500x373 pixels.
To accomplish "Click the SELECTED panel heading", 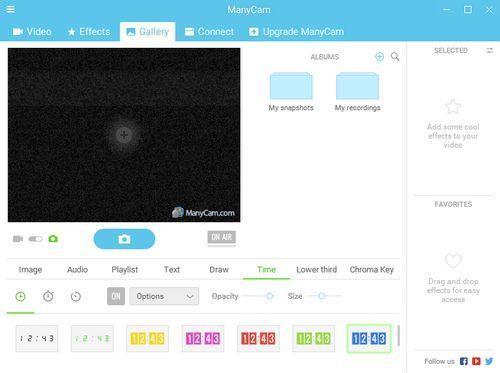I will (x=451, y=51).
